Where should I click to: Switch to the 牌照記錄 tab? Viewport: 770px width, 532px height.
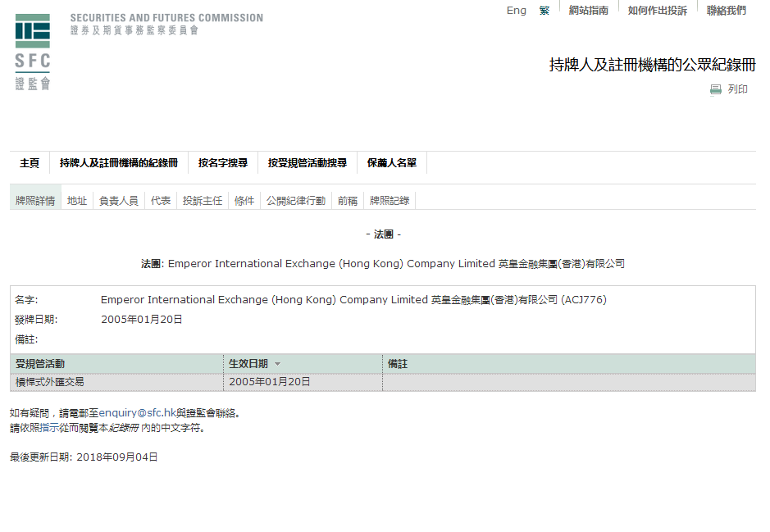pyautogui.click(x=390, y=200)
